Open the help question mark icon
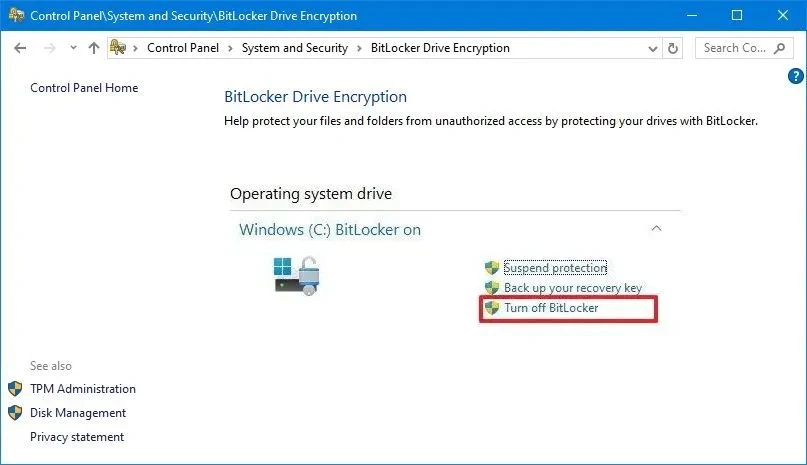 [796, 76]
